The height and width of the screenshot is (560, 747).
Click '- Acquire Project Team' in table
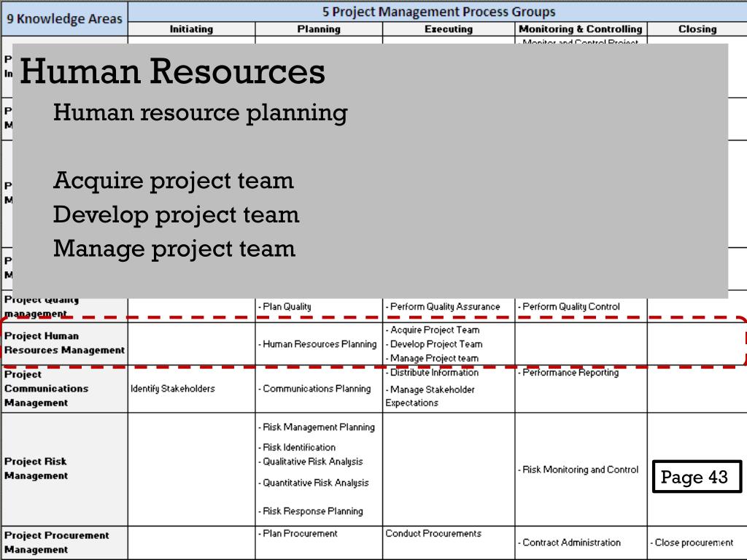pyautogui.click(x=432, y=330)
